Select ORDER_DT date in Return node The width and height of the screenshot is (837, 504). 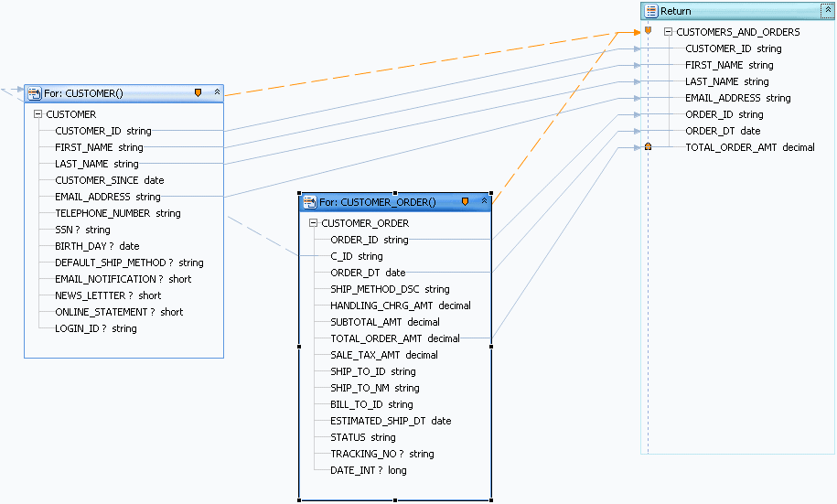(x=723, y=132)
